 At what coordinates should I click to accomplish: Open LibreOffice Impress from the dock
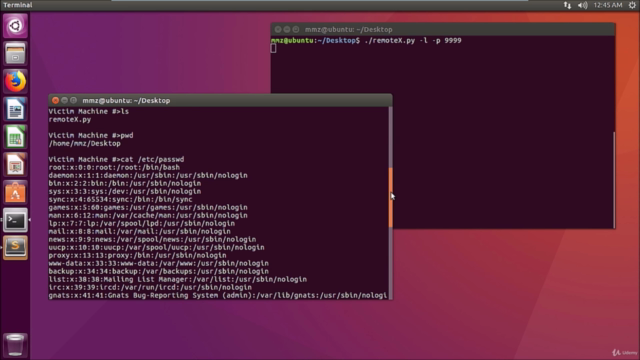tap(15, 164)
